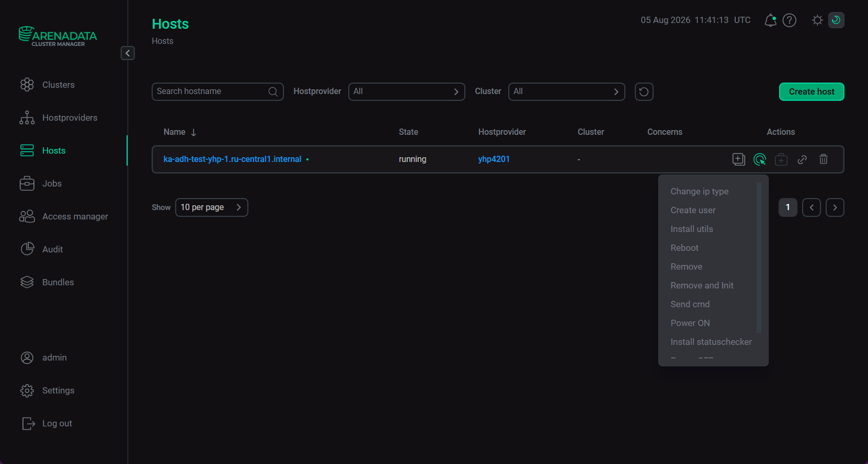This screenshot has height=464, width=868.
Task: Open the help question mark icon
Action: pyautogui.click(x=790, y=20)
